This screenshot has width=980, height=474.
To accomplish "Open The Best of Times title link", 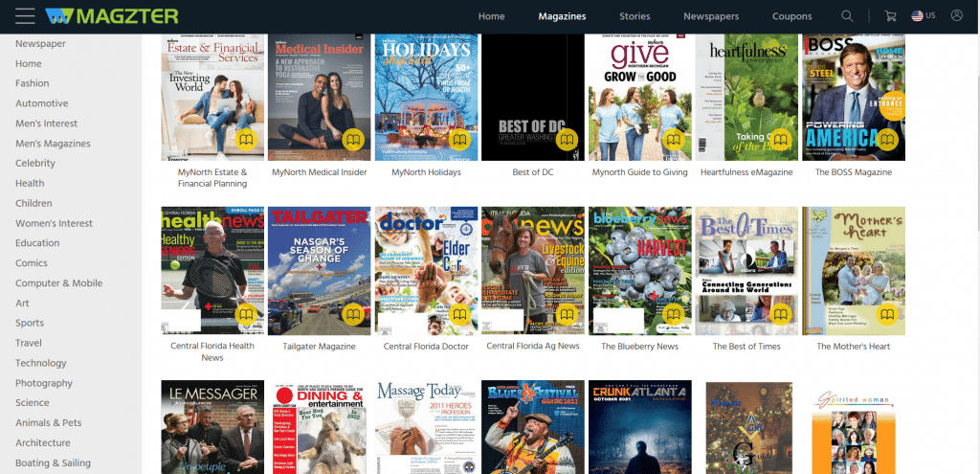I will click(746, 346).
